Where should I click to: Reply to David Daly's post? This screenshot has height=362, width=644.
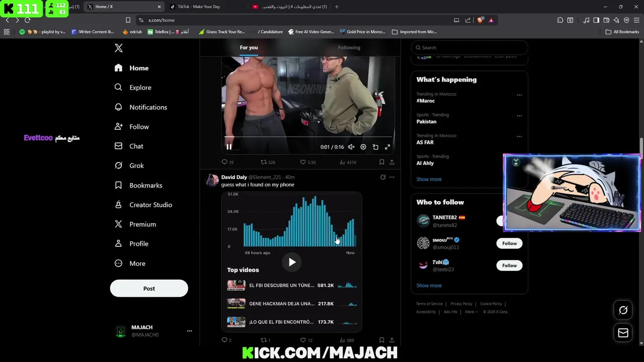(x=226, y=340)
